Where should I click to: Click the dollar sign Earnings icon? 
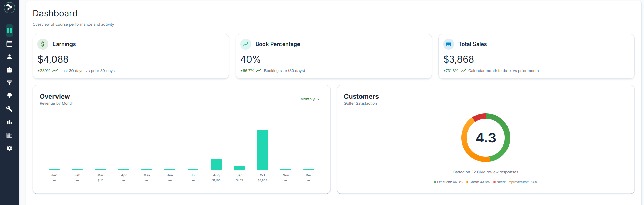tap(43, 44)
